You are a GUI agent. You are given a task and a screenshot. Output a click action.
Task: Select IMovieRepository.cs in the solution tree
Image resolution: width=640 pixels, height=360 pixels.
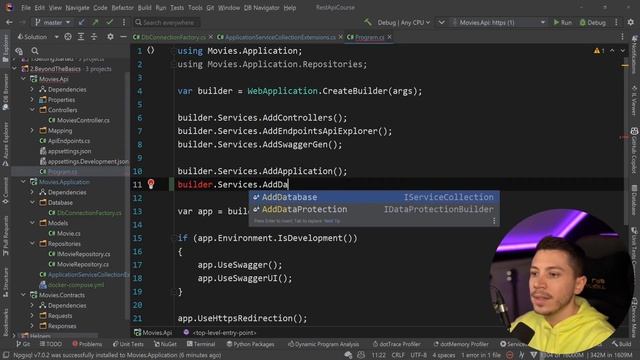pyautogui.click(x=79, y=254)
